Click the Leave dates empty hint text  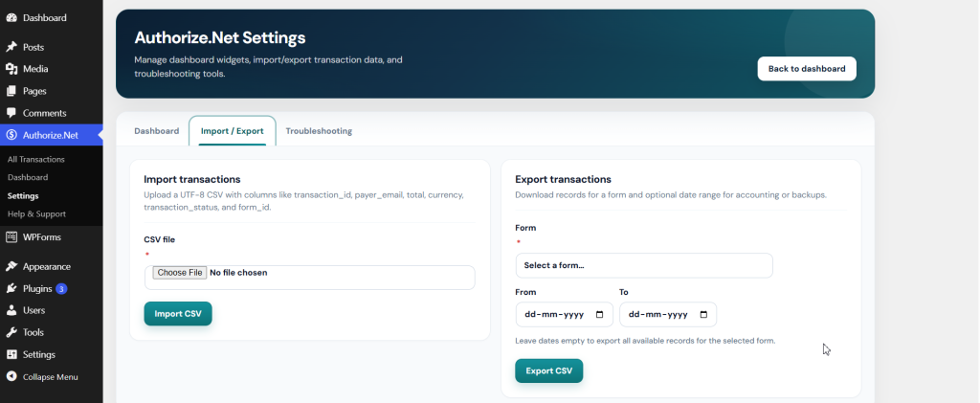(645, 341)
